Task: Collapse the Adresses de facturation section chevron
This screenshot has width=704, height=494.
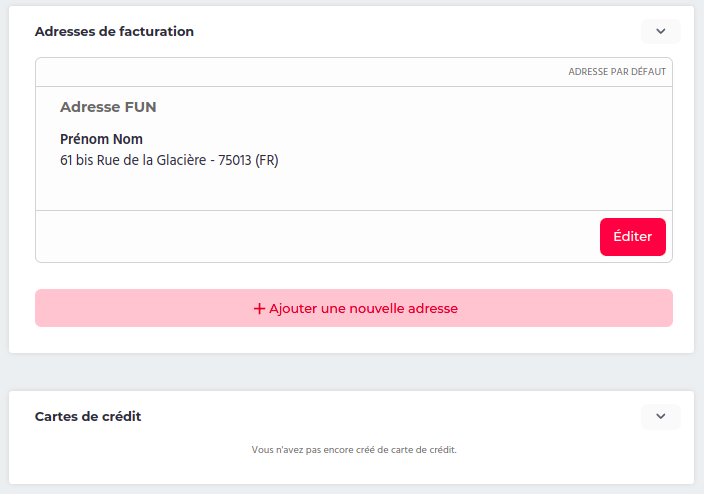Action: coord(660,31)
